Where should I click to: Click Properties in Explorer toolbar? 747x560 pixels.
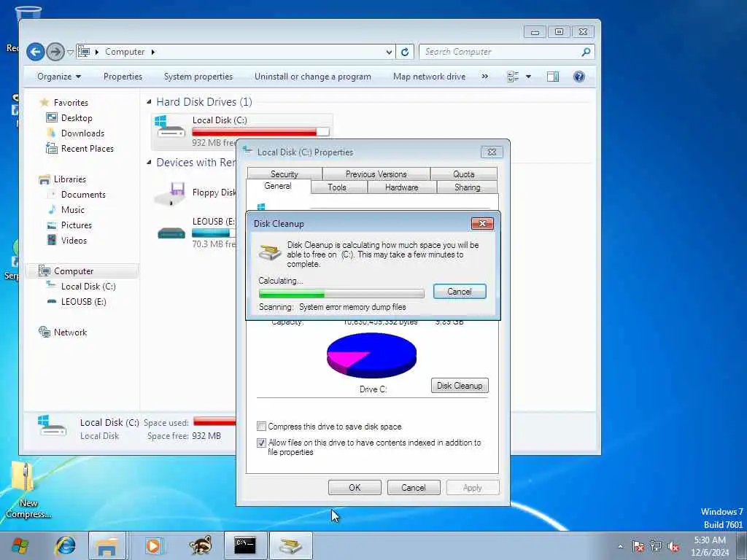click(123, 77)
